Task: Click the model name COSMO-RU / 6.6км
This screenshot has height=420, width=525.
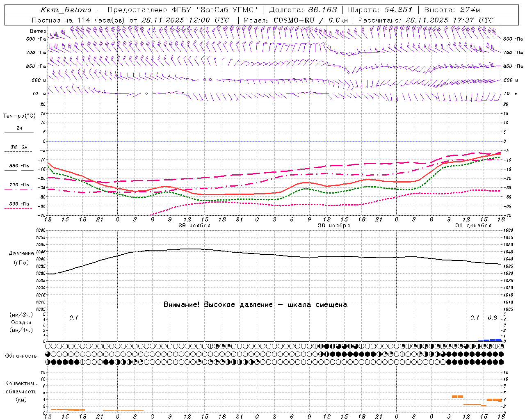Action: (x=310, y=20)
